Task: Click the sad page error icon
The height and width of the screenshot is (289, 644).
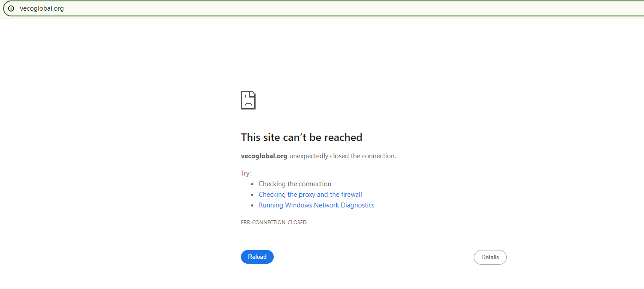Action: click(x=248, y=100)
